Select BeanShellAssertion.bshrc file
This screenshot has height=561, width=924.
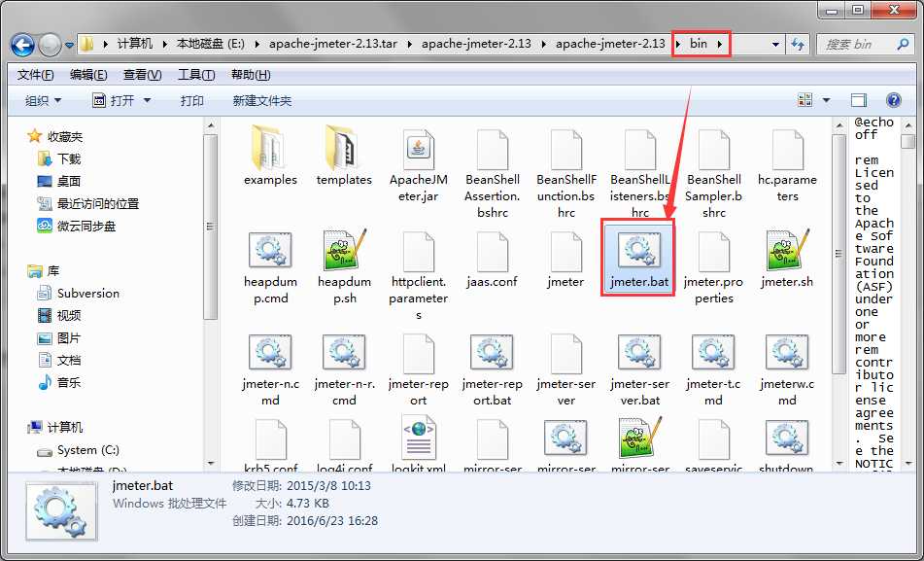coord(492,173)
